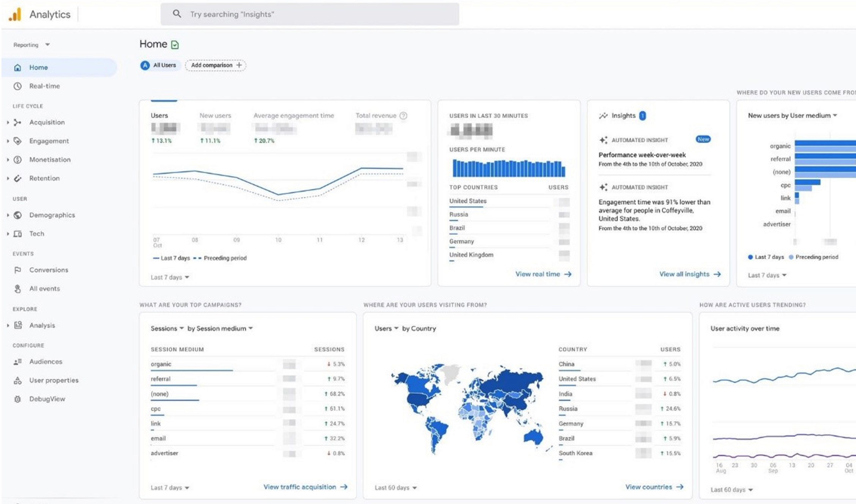Click the Engagement section icon
The image size is (856, 504).
pyautogui.click(x=17, y=140)
